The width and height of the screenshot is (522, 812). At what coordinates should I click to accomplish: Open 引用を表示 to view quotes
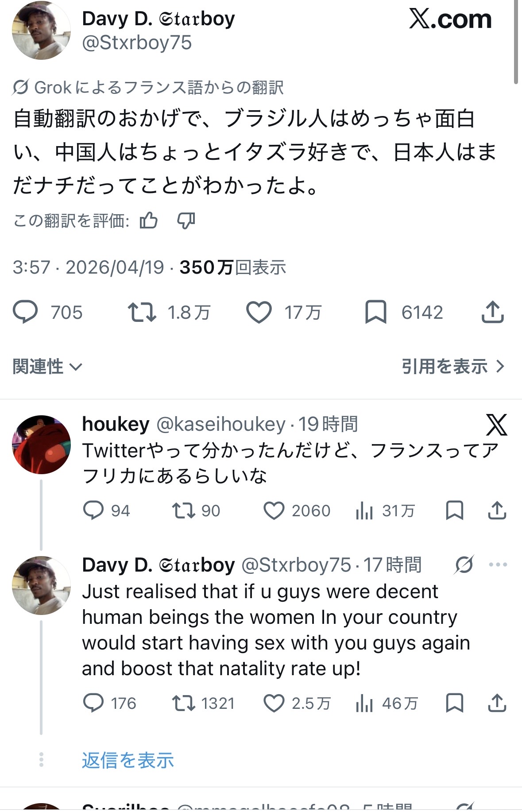point(452,367)
